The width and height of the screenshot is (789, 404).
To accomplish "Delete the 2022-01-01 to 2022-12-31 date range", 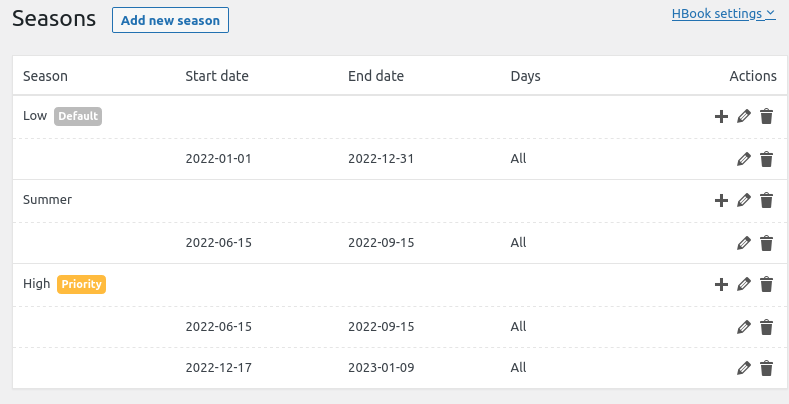I will (x=766, y=158).
